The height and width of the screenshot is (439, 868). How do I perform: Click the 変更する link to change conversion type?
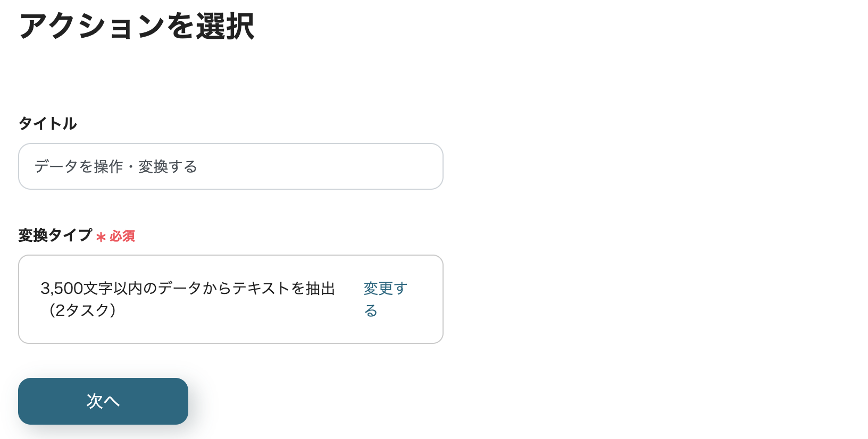point(385,299)
